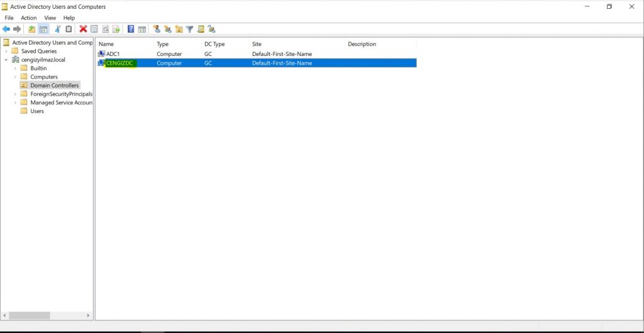Expand the Saved Queries node

[6, 52]
